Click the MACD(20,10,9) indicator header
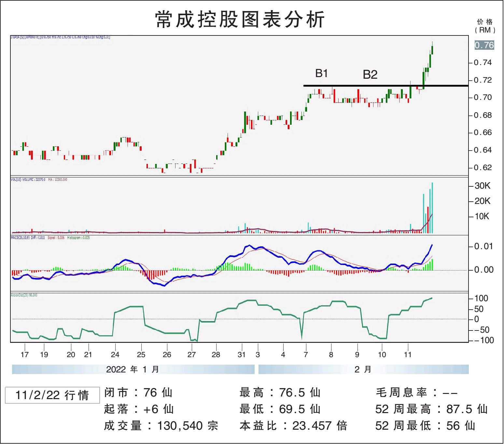The width and height of the screenshot is (504, 444). coord(50,238)
